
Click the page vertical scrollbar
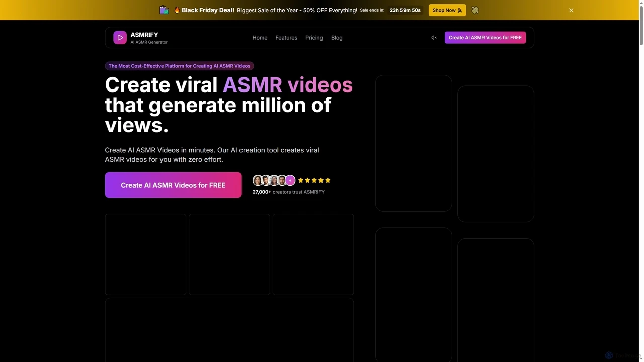(641, 24)
